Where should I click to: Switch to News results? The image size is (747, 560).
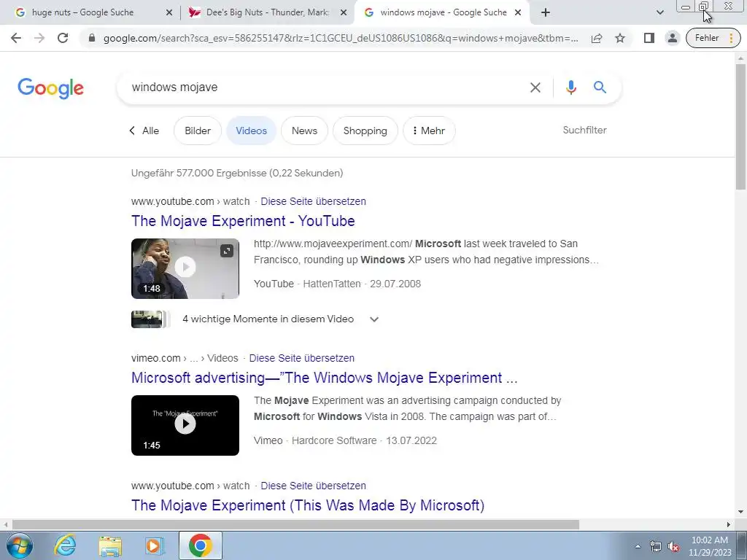[304, 131]
